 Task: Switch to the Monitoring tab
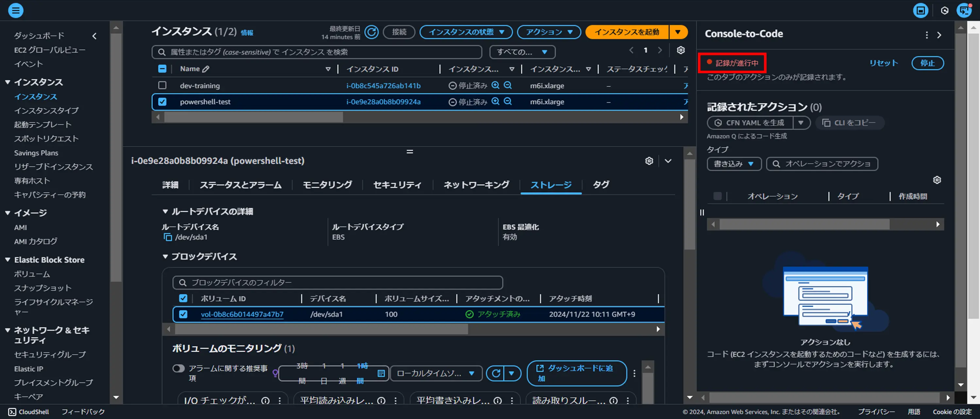coord(327,185)
